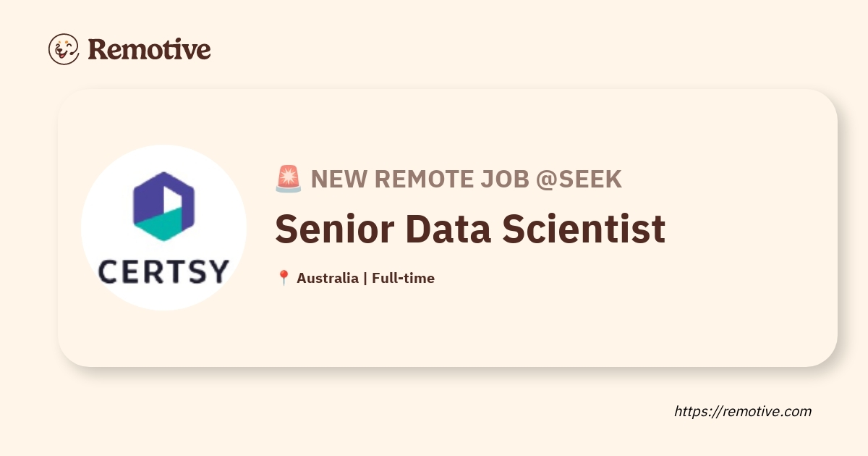Select the Remotive wordmark text
868x456 pixels.
[149, 49]
